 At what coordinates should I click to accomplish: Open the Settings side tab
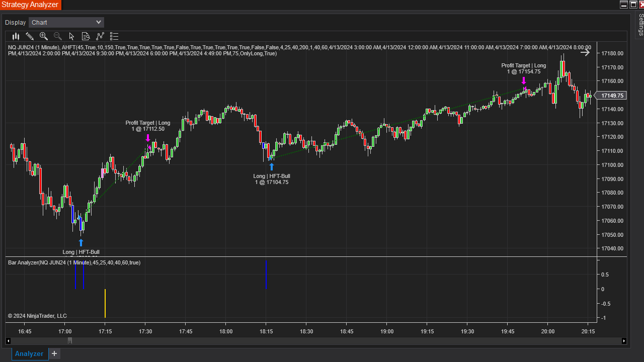point(640,25)
